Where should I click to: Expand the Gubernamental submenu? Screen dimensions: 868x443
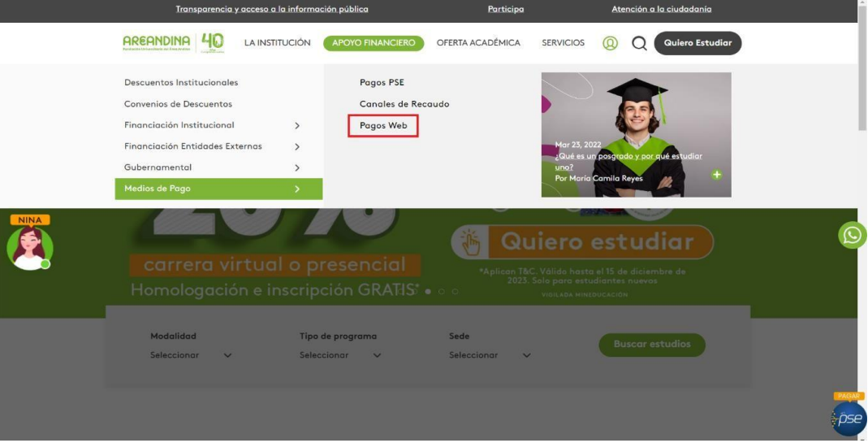tap(297, 168)
